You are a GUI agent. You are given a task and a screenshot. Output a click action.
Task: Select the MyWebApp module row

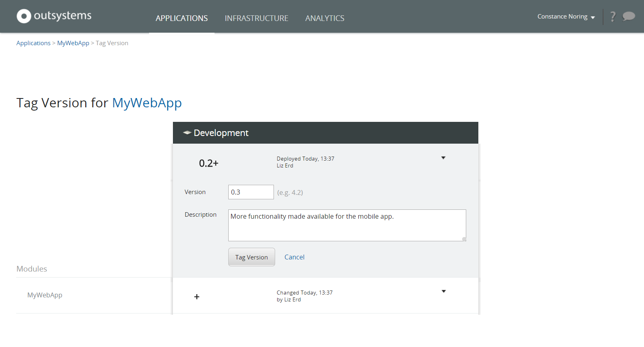point(247,295)
